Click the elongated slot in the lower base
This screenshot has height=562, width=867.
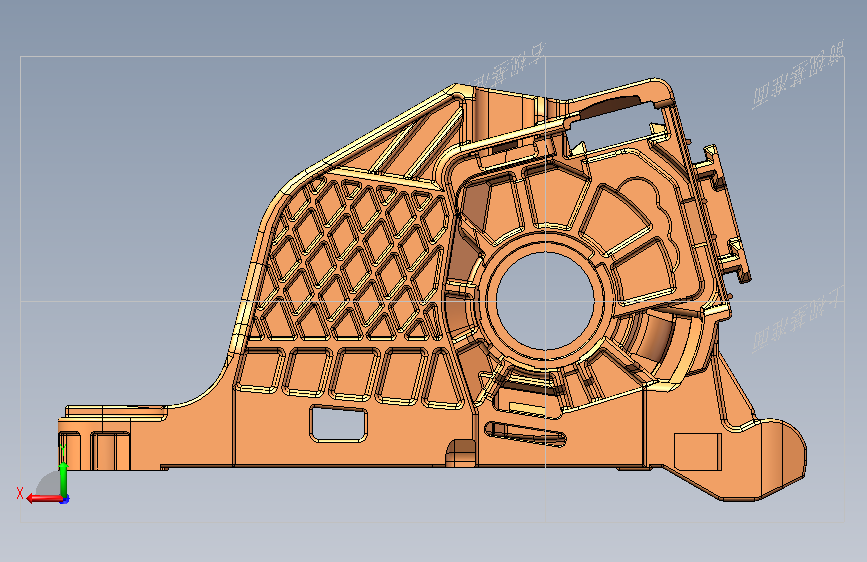point(525,433)
